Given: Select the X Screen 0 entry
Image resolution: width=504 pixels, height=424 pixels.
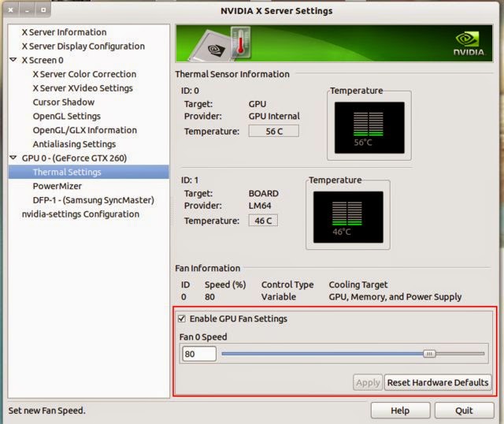Looking at the screenshot, I should tap(43, 60).
